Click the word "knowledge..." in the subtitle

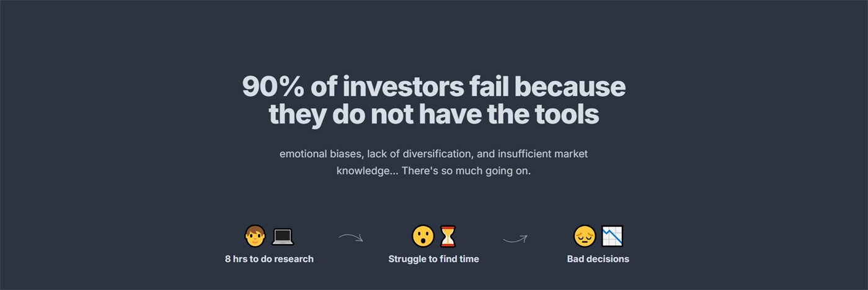point(366,171)
